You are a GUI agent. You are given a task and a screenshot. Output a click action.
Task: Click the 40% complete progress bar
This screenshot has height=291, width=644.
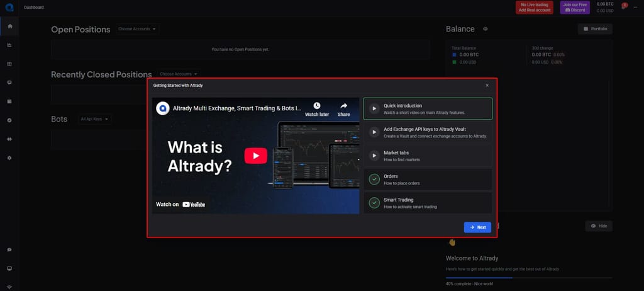click(x=529, y=278)
